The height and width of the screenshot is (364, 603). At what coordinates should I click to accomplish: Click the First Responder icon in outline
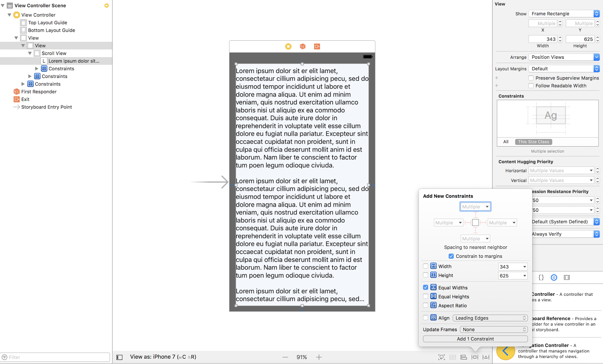[x=17, y=92]
